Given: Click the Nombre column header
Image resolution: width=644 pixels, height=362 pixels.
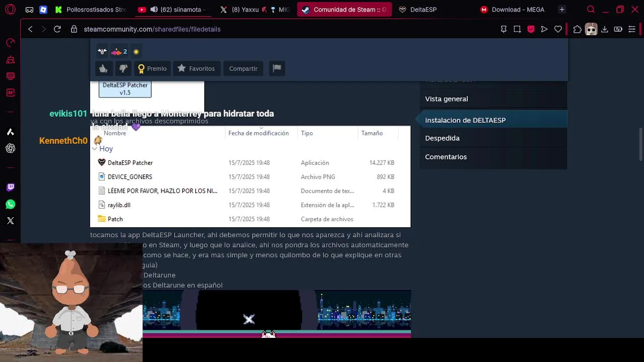Looking at the screenshot, I should (x=115, y=133).
